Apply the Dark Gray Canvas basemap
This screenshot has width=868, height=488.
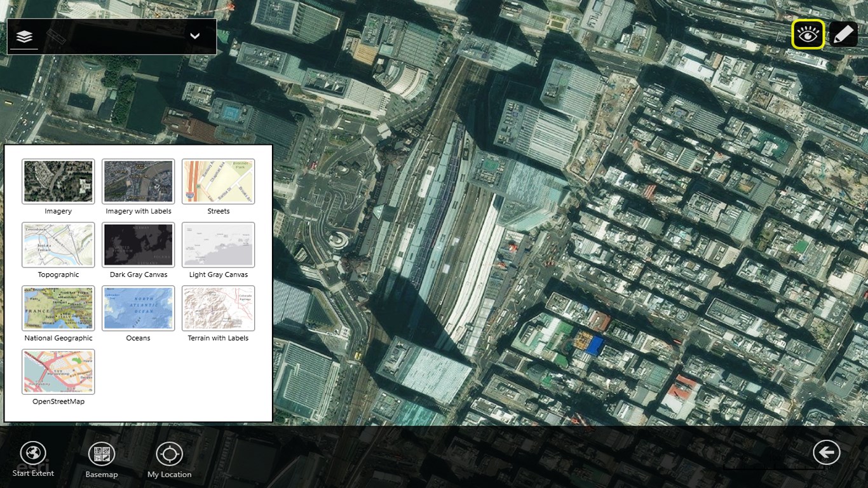139,245
